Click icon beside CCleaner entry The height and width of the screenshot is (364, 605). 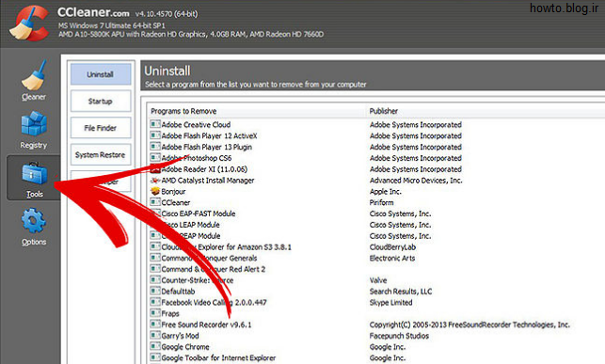click(x=155, y=202)
